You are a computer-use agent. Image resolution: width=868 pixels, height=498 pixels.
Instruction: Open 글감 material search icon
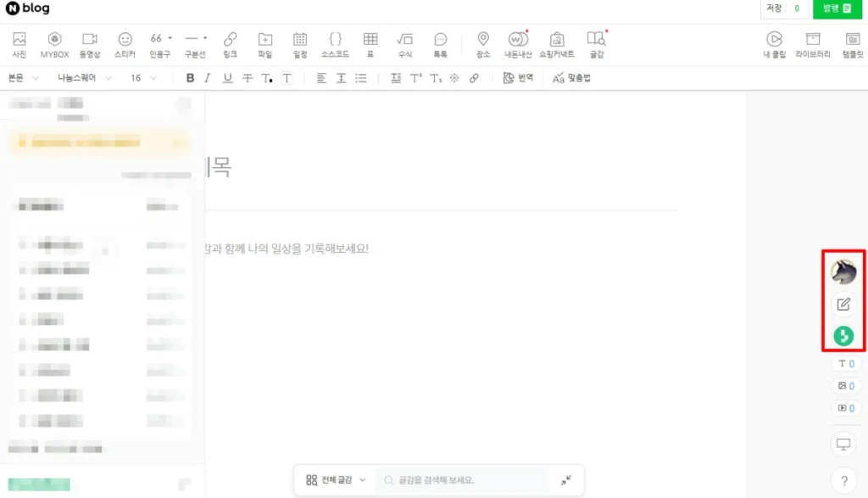tap(596, 44)
